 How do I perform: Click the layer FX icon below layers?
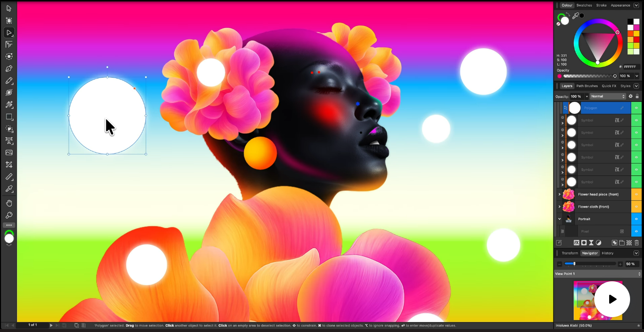coord(576,243)
